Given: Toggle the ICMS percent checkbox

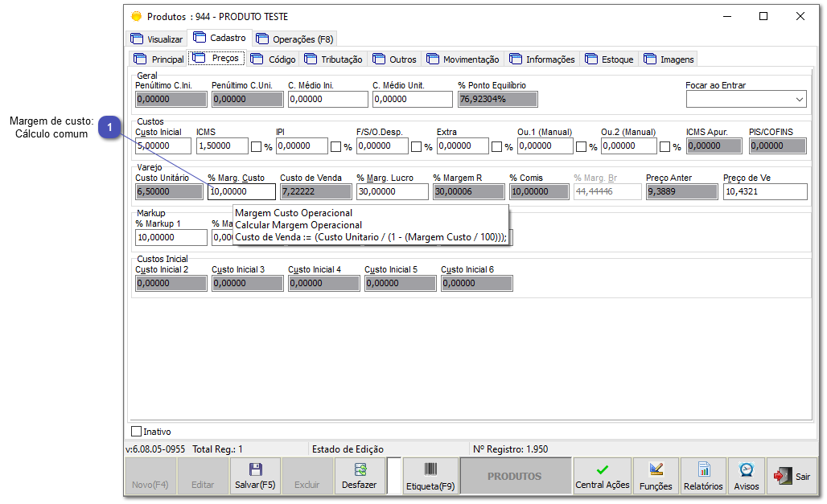Looking at the screenshot, I should [x=256, y=147].
